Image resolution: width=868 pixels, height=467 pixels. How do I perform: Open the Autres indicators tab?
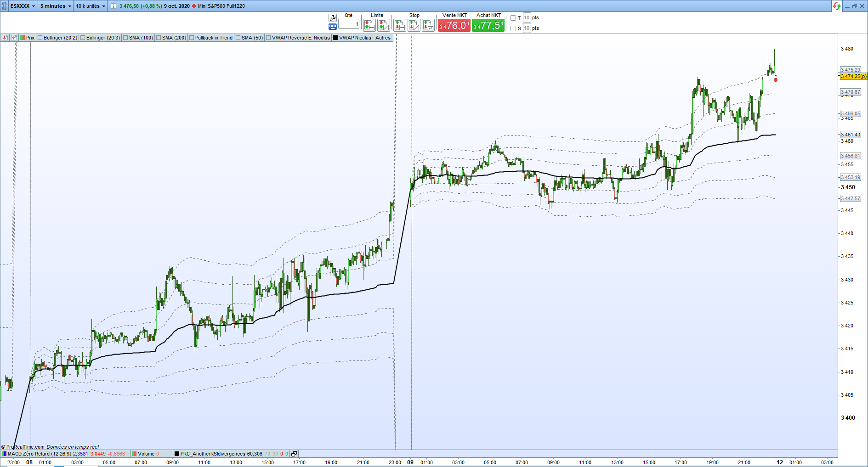pos(383,38)
